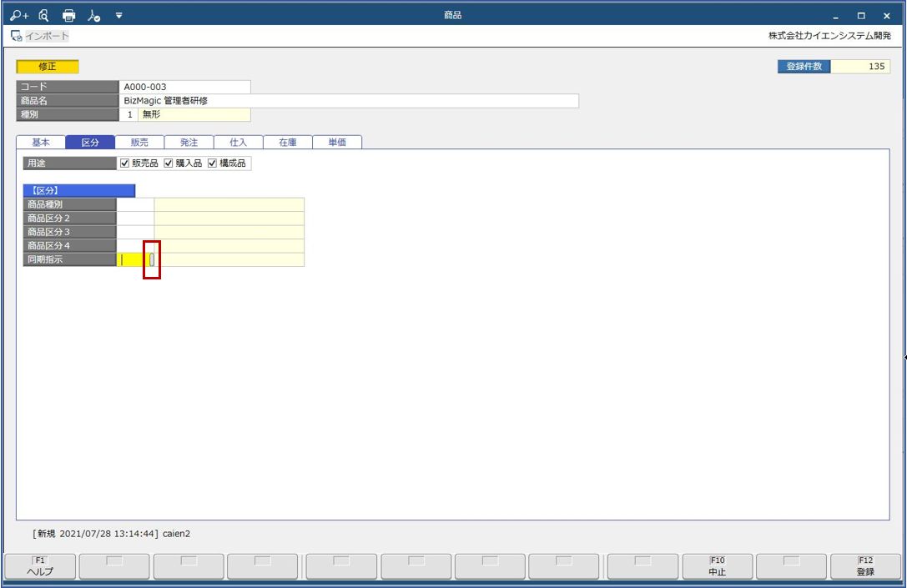Click the 商品区分３ code input field

(135, 232)
